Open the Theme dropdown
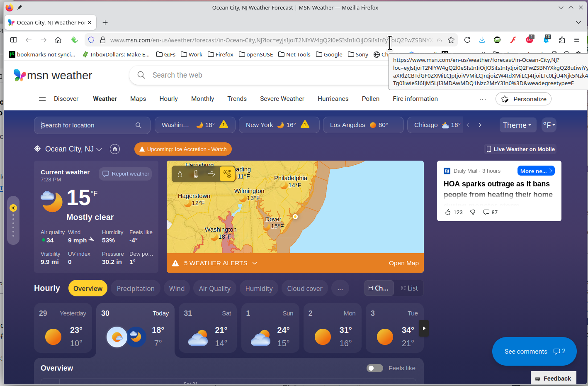 tap(517, 125)
